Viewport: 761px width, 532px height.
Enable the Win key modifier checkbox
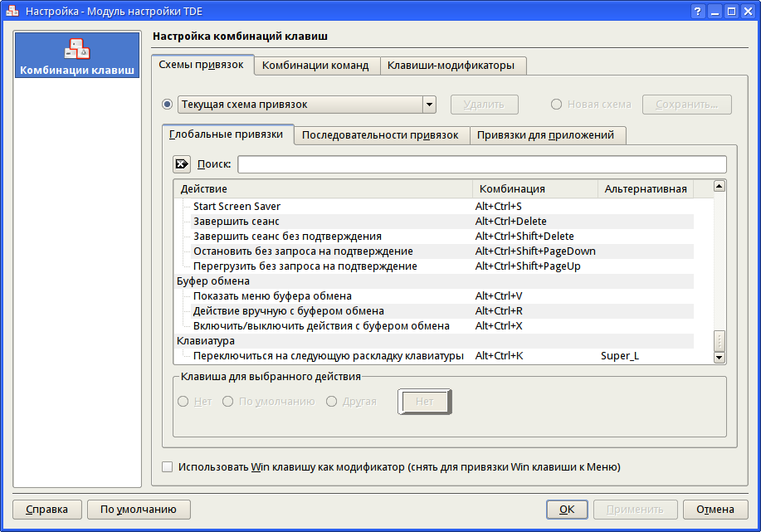168,467
